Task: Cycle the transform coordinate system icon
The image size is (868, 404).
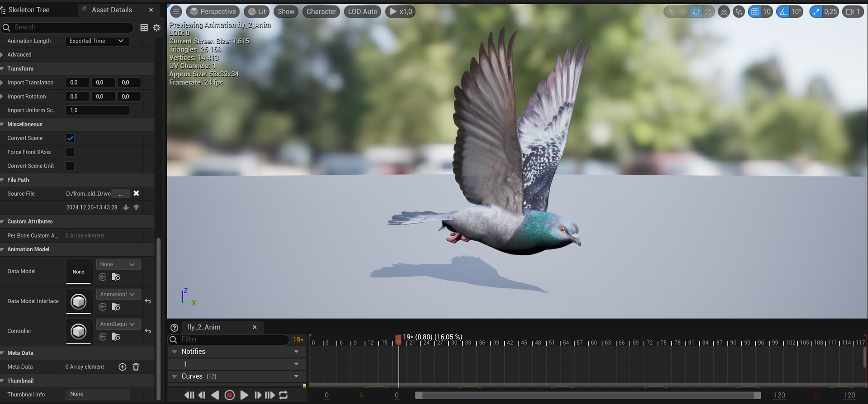Action: click(x=724, y=12)
